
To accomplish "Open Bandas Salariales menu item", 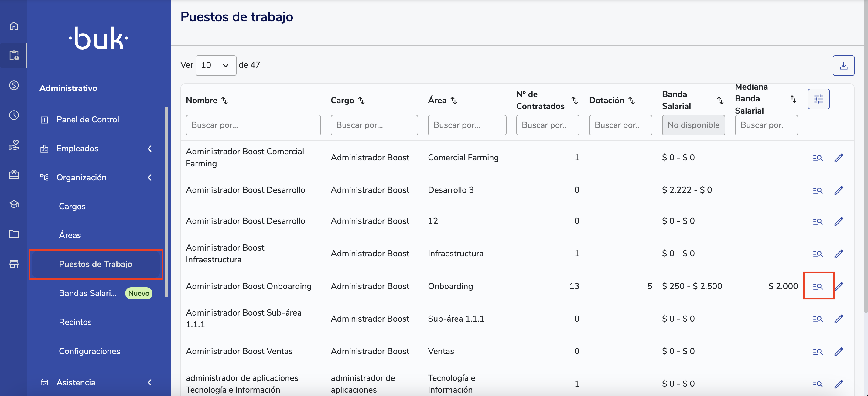I will (88, 293).
